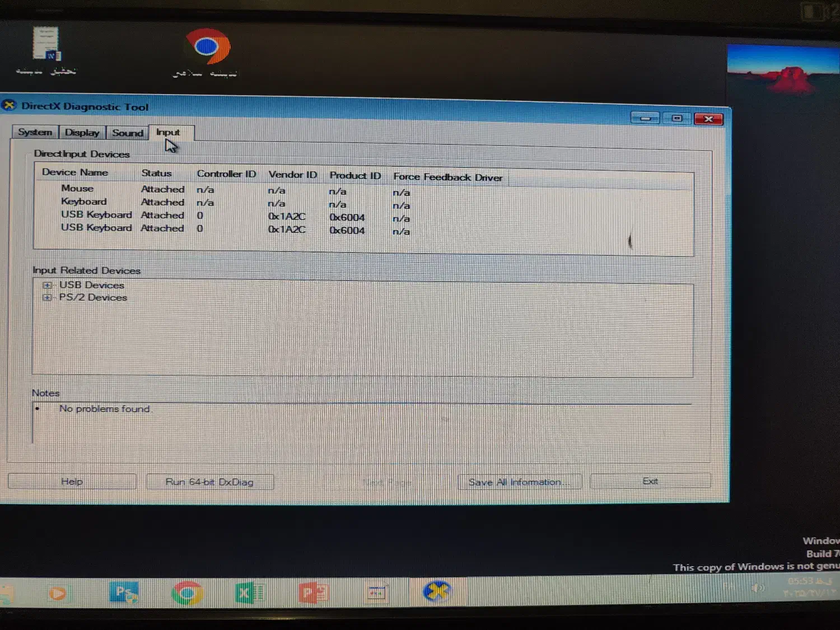Expand the PS/2 Devices tree node
Viewport: 840px width, 630px height.
pyautogui.click(x=48, y=297)
